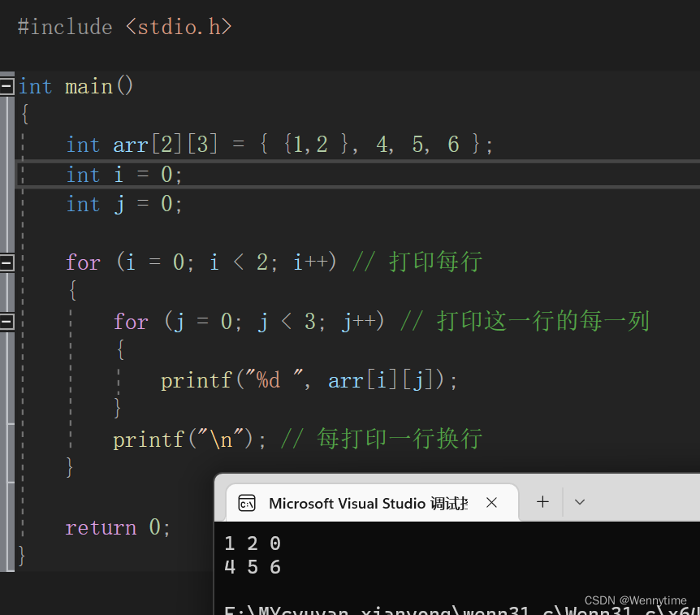This screenshot has width=700, height=615.
Task: Place cursor on the 'int j = 0;' line
Action: (124, 204)
